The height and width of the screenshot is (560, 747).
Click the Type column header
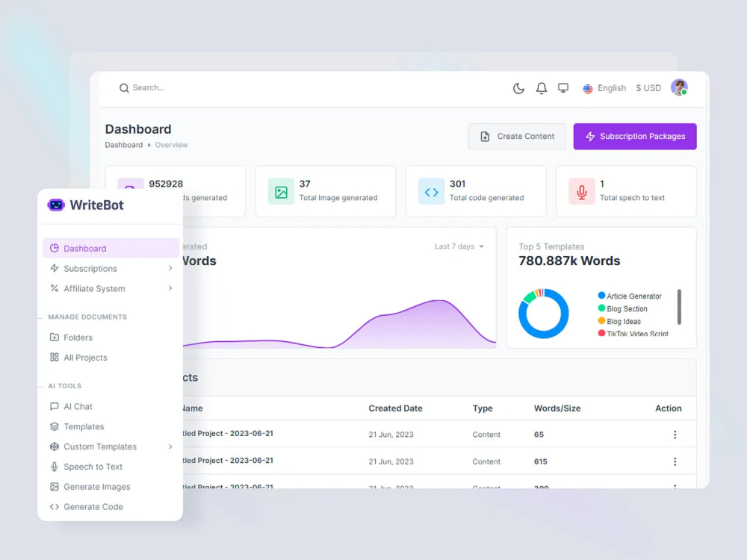point(483,408)
